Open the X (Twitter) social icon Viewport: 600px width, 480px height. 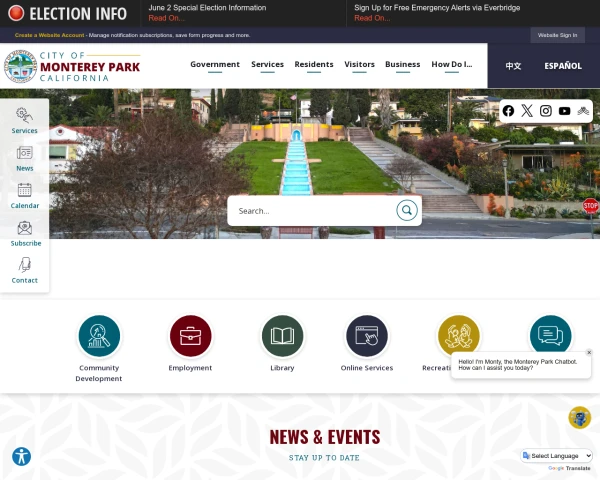point(527,111)
